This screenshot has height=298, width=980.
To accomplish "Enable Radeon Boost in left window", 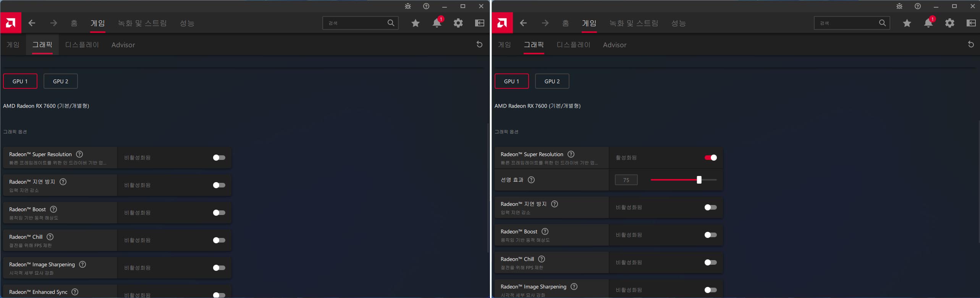I will (219, 213).
